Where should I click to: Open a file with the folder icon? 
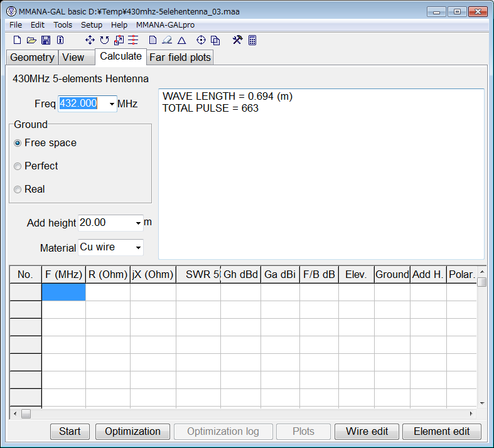click(x=31, y=40)
